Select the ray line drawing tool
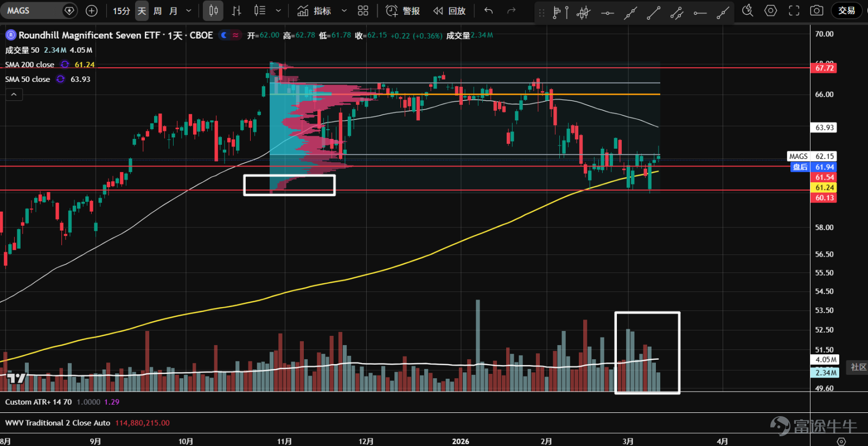 pyautogui.click(x=723, y=12)
